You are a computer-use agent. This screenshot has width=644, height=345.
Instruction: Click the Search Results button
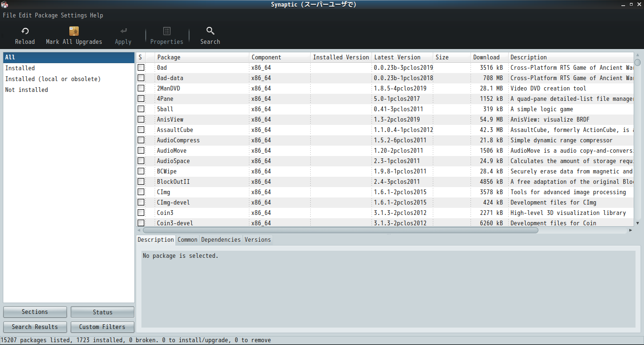click(x=35, y=327)
